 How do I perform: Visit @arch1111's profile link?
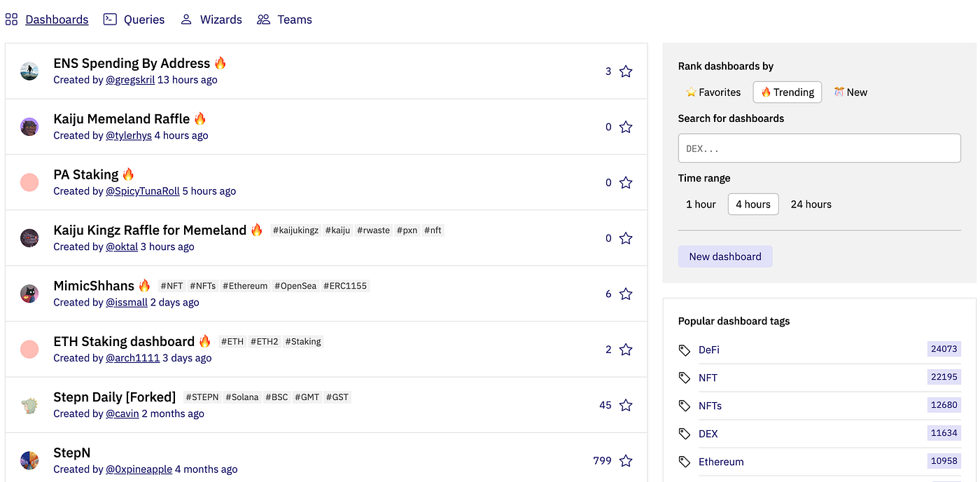[x=133, y=358]
